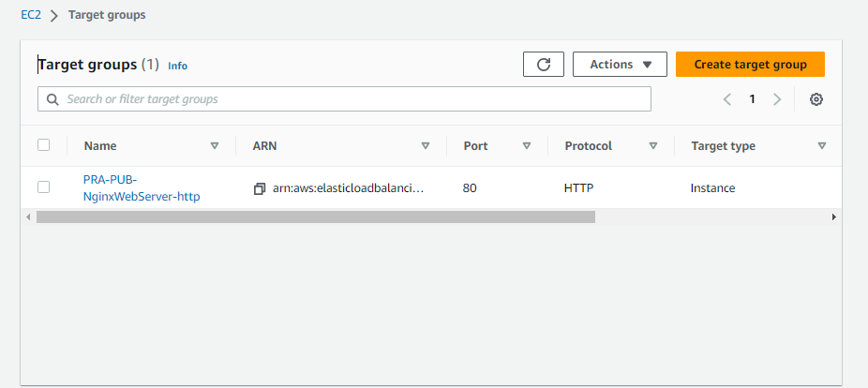Focus the search or filter target groups field
The width and height of the screenshot is (868, 388).
click(344, 99)
